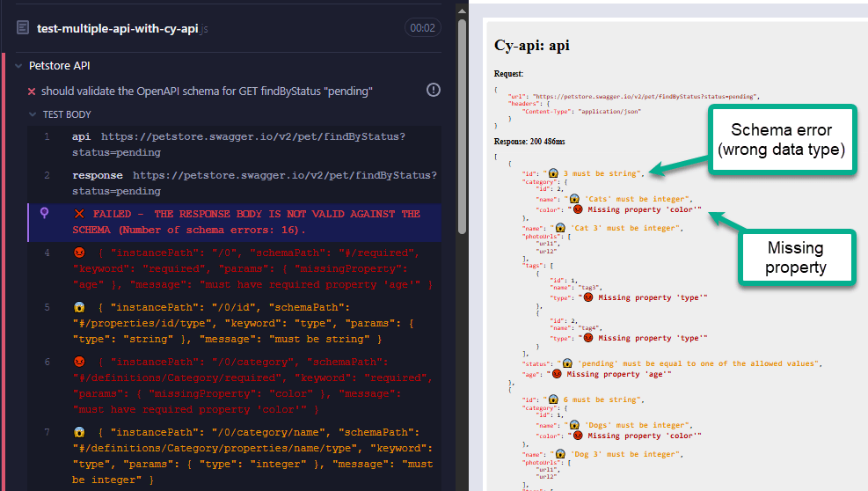Click scream icon next to 'pending' allowed values error
Viewport: 868px width, 491px height.
567,363
